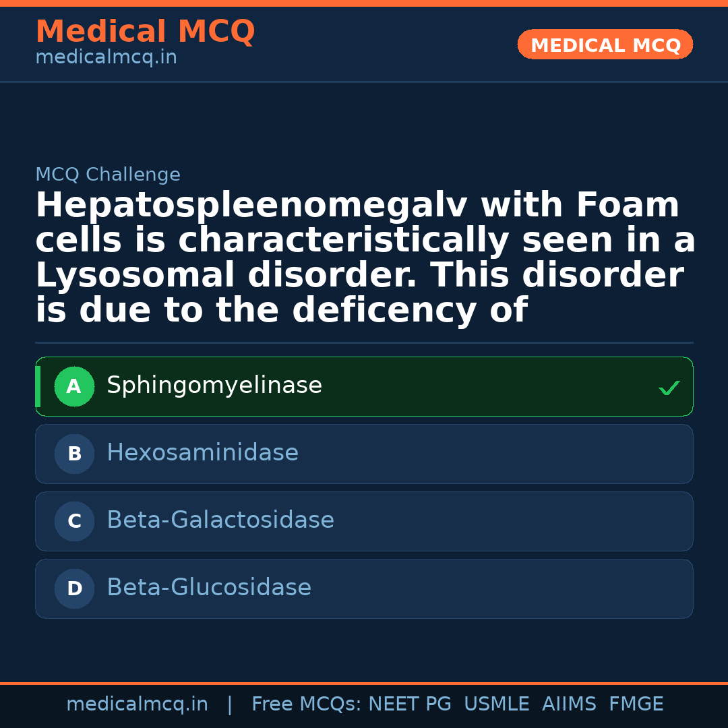
Task: Click the green checkmark on Sphingomyelinase
Action: (669, 388)
